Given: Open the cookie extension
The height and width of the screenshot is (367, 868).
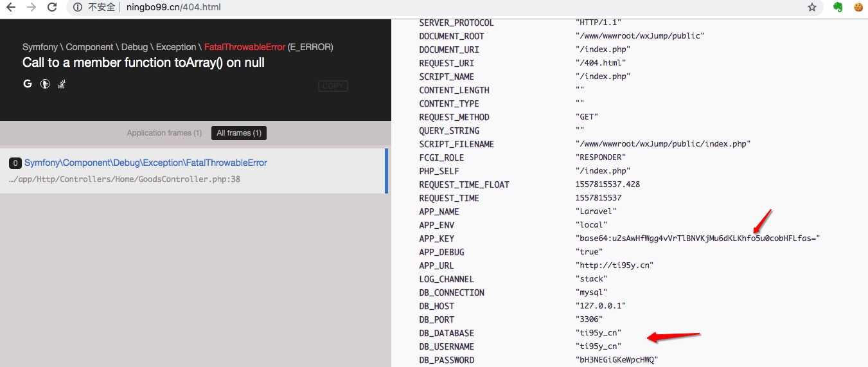Looking at the screenshot, I should (x=858, y=8).
